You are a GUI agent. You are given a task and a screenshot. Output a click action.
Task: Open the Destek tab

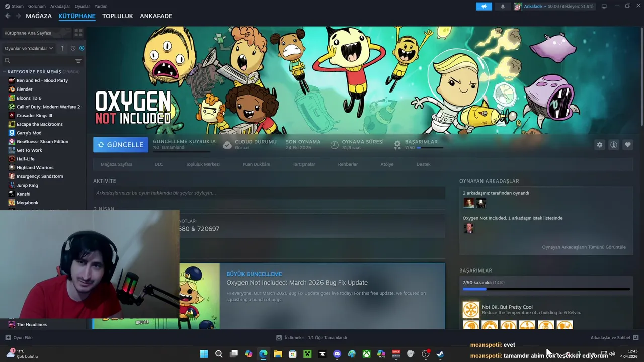(x=423, y=164)
